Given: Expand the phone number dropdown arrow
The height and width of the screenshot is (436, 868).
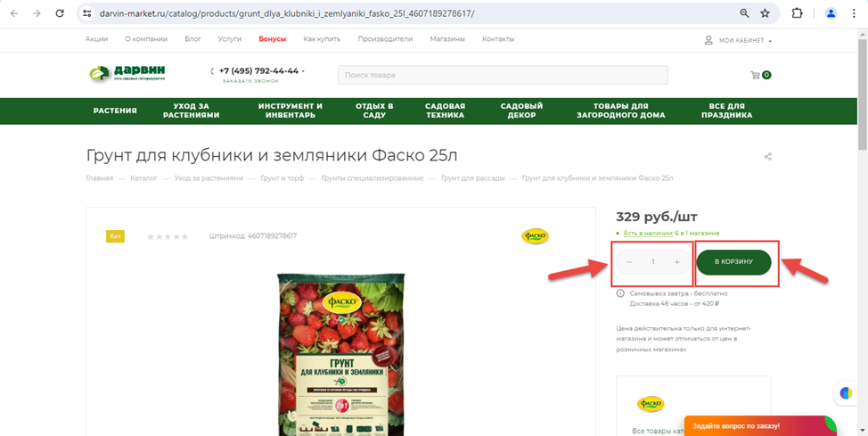Looking at the screenshot, I should pyautogui.click(x=303, y=71).
